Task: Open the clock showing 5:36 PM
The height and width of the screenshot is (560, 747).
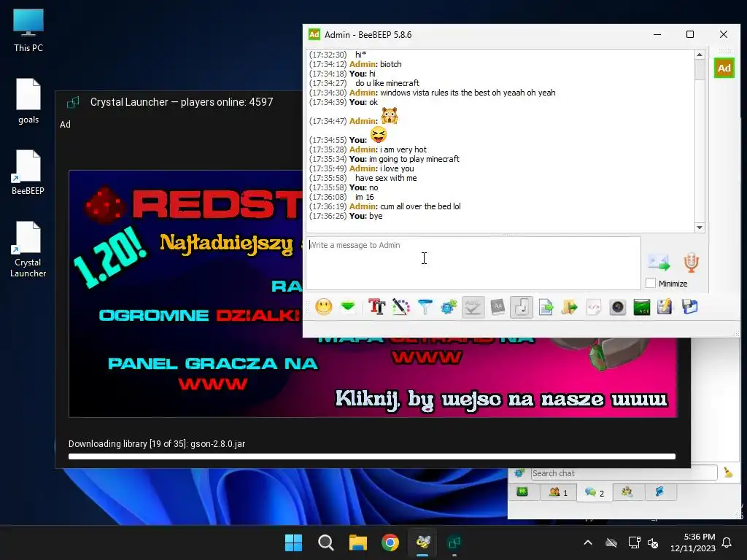Action: [693, 542]
